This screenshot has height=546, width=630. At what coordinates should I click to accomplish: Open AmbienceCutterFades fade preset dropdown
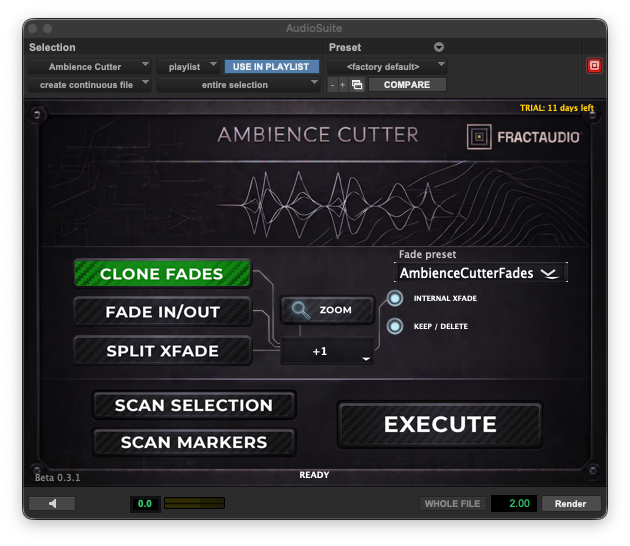click(x=481, y=273)
